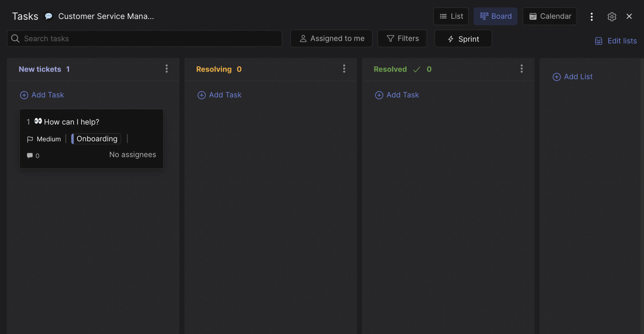The width and height of the screenshot is (644, 334).
Task: Open the top-right three-dot overflow menu
Action: coord(592,16)
